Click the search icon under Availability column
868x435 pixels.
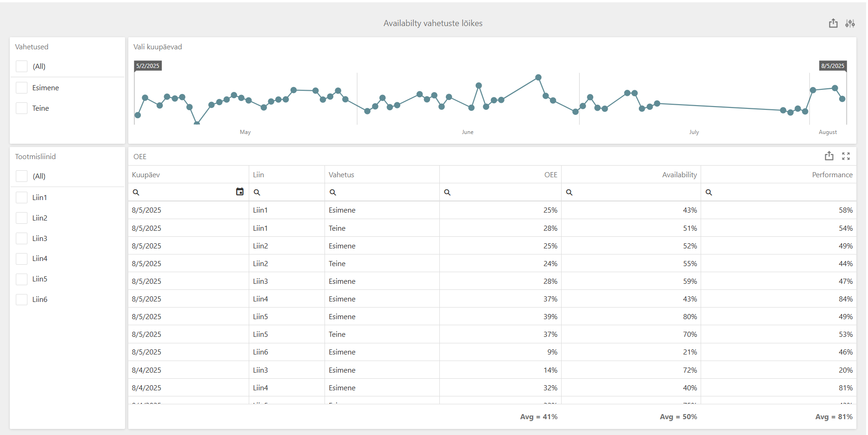569,192
